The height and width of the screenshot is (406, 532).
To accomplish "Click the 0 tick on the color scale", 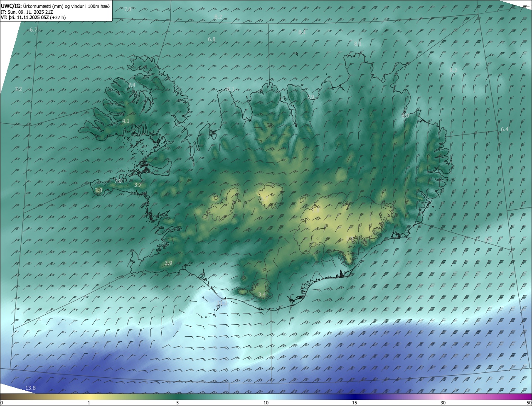I will coord(2,403).
